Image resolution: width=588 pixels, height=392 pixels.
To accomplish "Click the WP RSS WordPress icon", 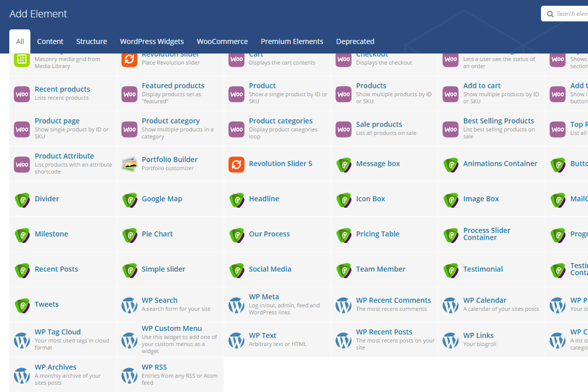I will (129, 375).
